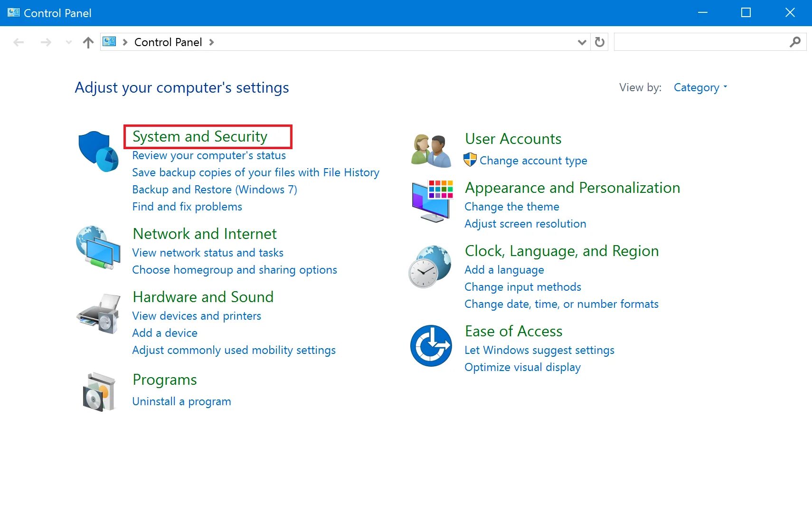Go up one level with the Up arrow
Screen dimensions: 812x523
[88, 42]
